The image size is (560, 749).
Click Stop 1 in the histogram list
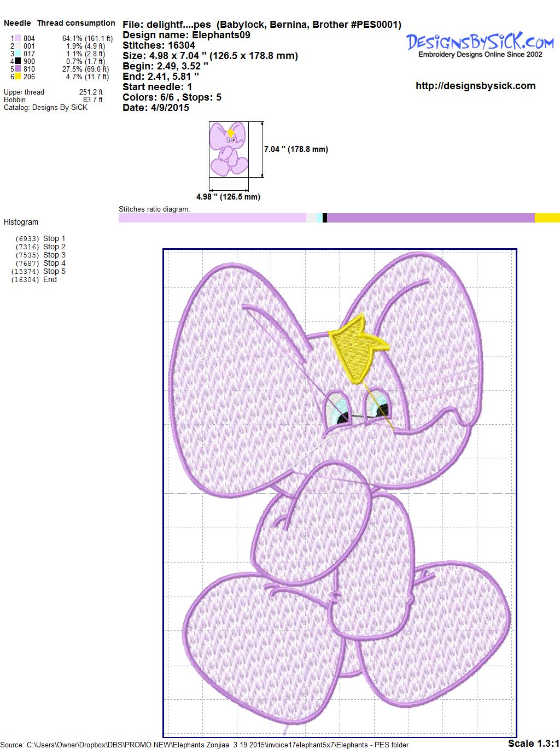click(54, 238)
